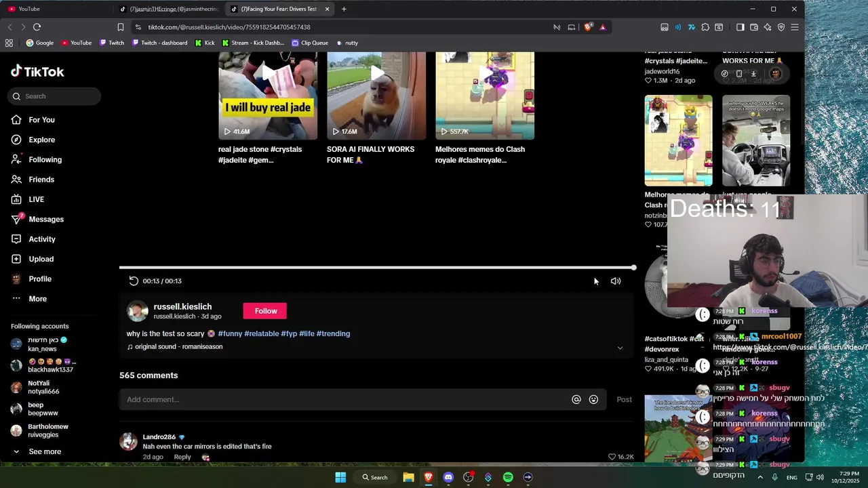The image size is (868, 488).
Task: Reply to Landro286's comment
Action: [182, 457]
